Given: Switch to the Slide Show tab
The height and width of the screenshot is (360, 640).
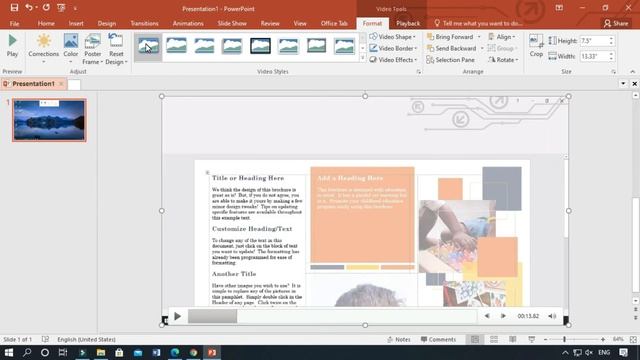Looking at the screenshot, I should click(232, 23).
